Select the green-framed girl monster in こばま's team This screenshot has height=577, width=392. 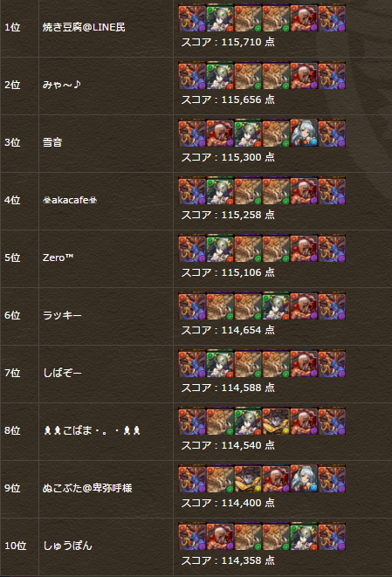click(x=248, y=421)
